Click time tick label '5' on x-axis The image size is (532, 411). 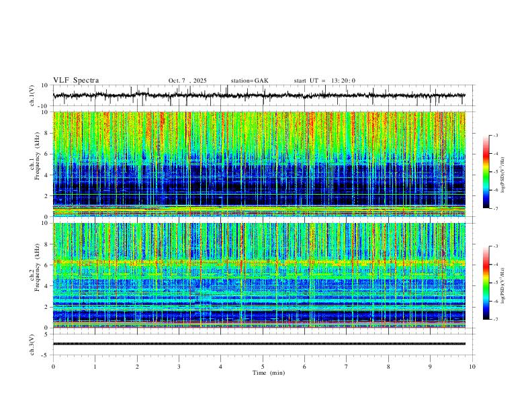pyautogui.click(x=263, y=367)
